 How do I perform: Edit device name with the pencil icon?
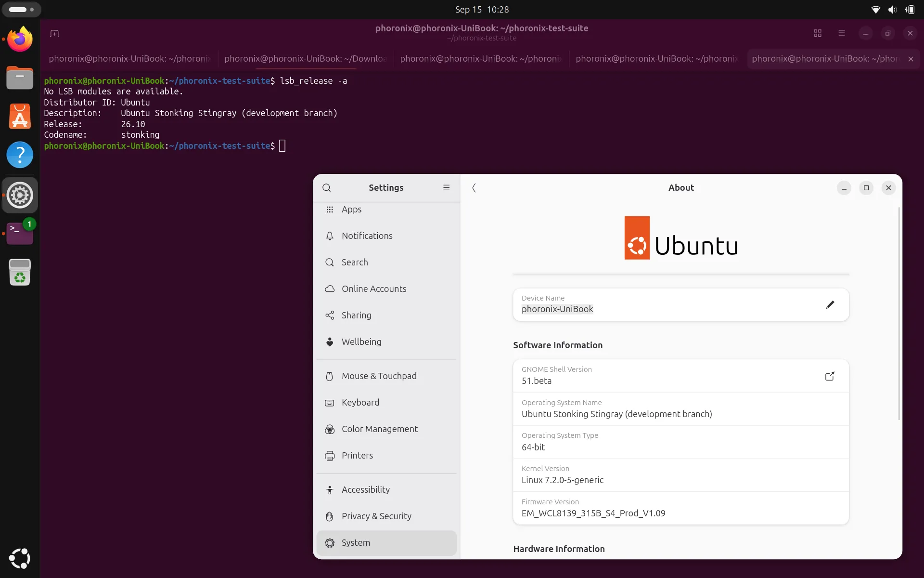830,305
